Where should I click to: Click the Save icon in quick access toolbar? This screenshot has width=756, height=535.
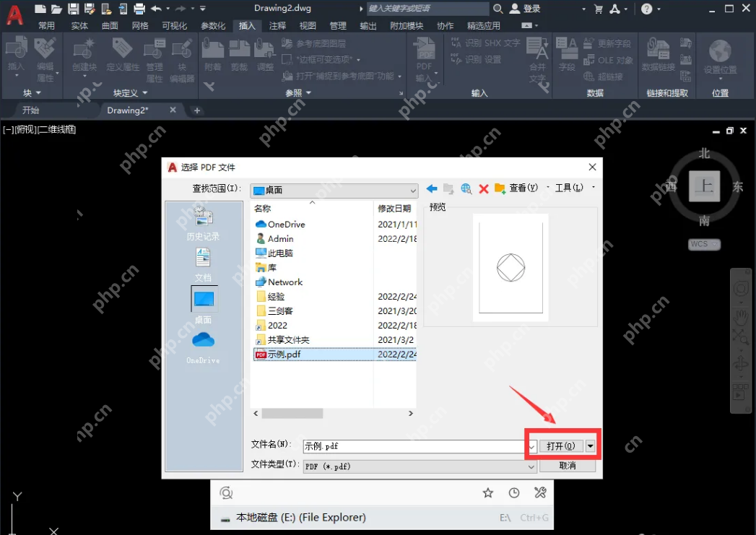pos(73,8)
